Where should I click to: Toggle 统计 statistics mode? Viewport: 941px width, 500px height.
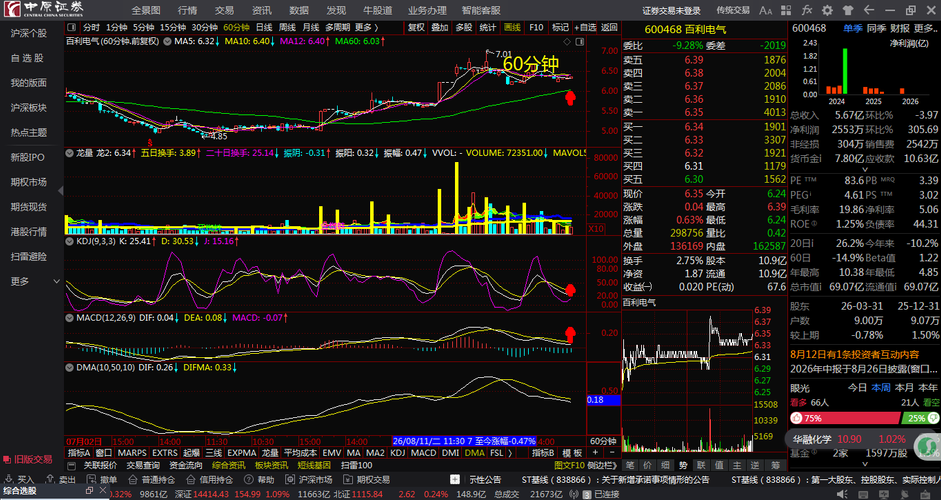tap(488, 28)
